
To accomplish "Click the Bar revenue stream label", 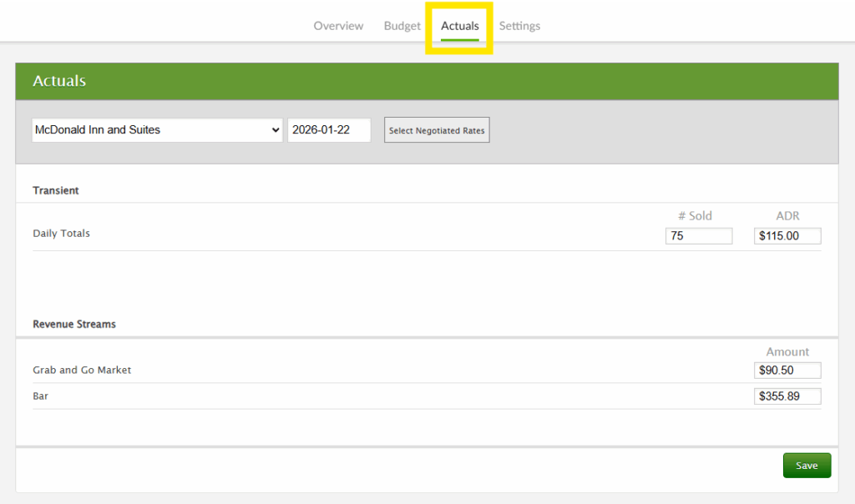I will 40,396.
